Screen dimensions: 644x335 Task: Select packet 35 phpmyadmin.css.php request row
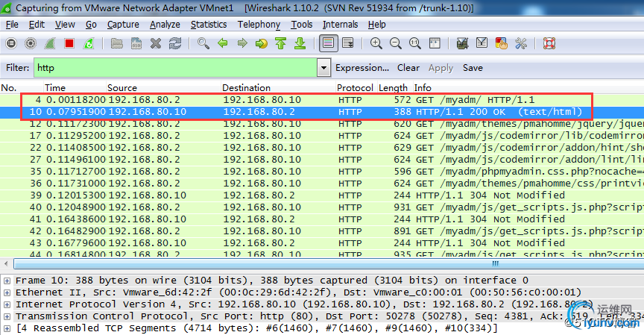pyautogui.click(x=322, y=172)
